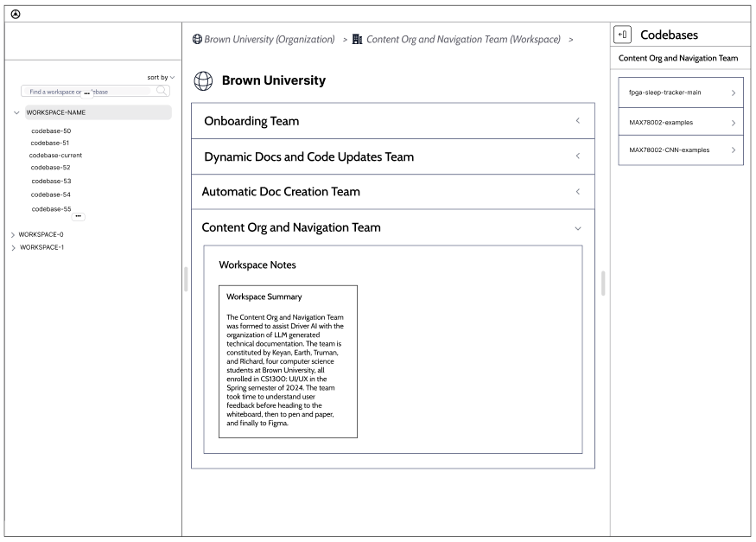Click the Automatic Doc Creation Team heading
This screenshot has height=542, width=756.
(x=281, y=191)
